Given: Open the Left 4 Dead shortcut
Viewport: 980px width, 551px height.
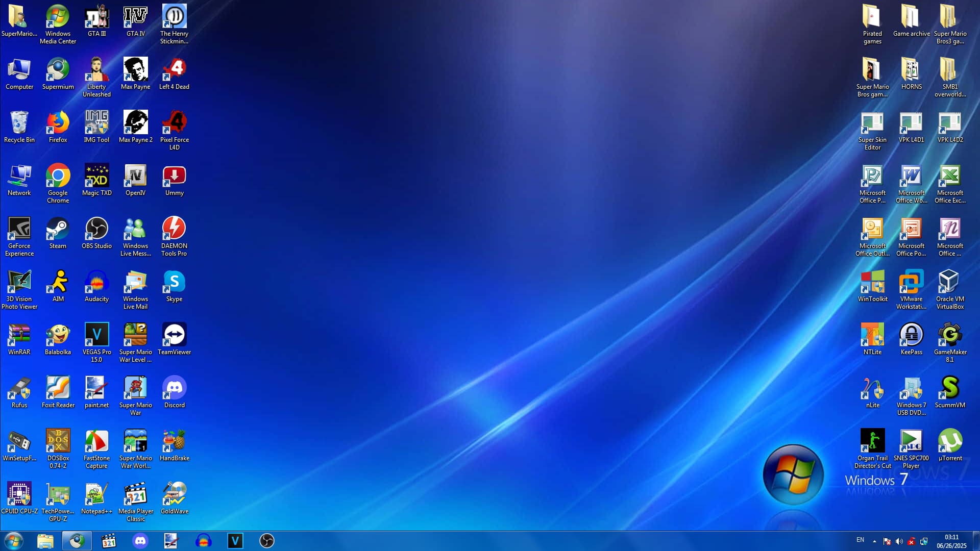Looking at the screenshot, I should [x=174, y=74].
